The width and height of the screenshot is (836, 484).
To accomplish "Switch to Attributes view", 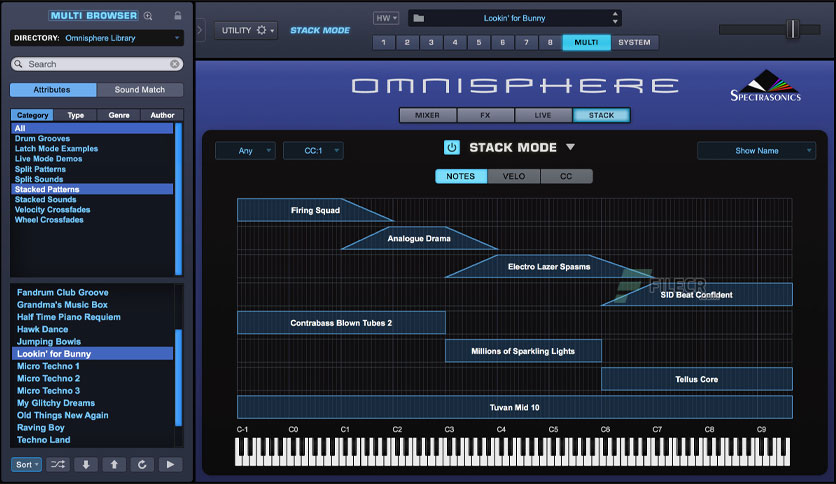I will pos(53,90).
